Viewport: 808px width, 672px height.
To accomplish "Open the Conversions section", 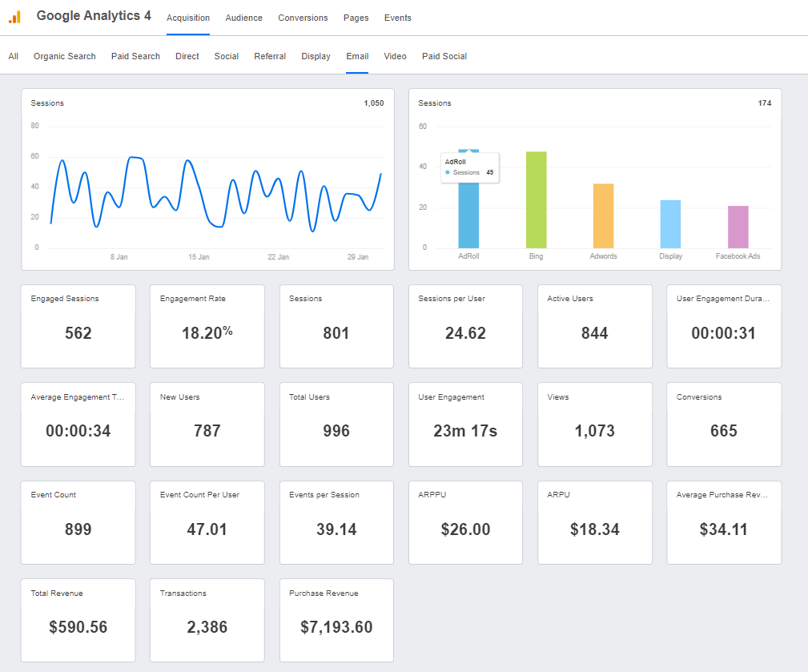I will (303, 17).
